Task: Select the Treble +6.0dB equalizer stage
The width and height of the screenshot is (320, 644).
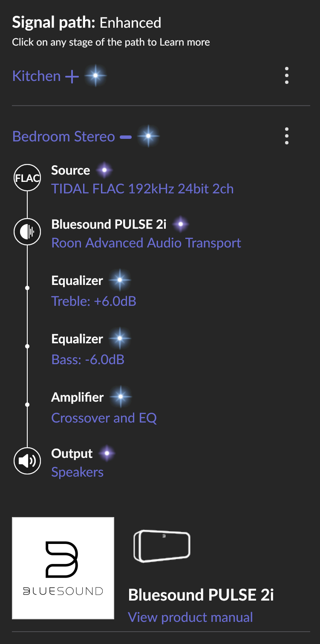Action: [94, 301]
